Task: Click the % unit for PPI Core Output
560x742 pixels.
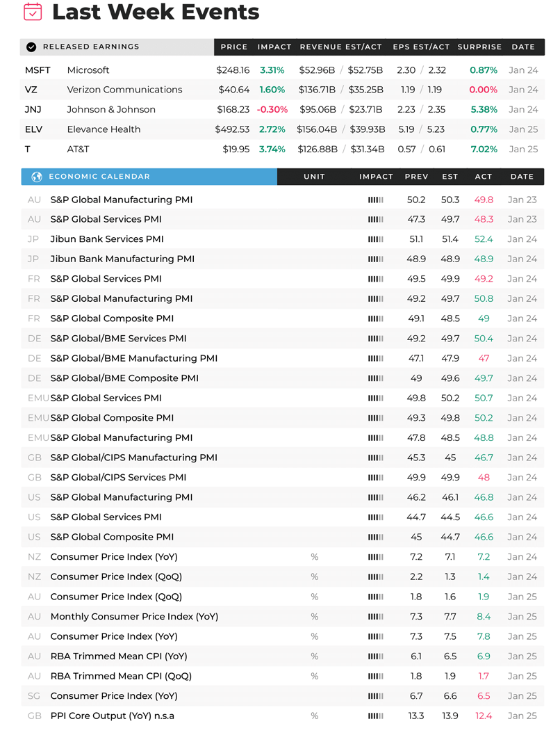Action: pos(315,716)
